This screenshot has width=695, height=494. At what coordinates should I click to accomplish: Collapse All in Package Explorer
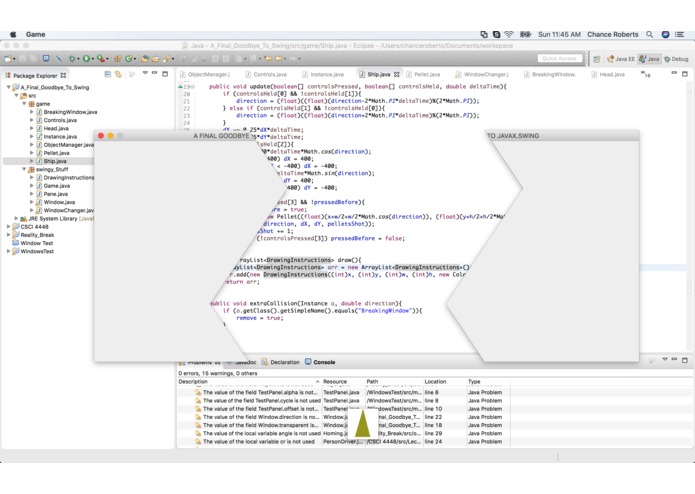108,74
